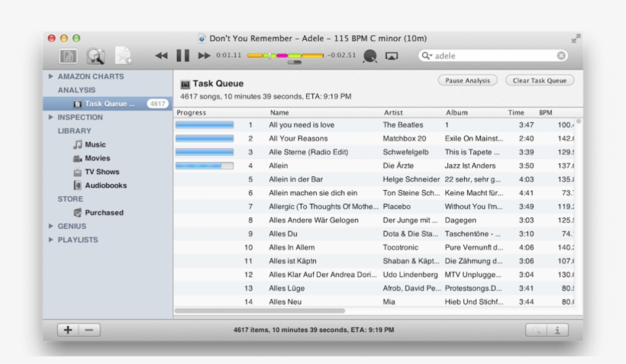
Task: Select the song Alles Andere Wär Gelogen
Action: 314,220
